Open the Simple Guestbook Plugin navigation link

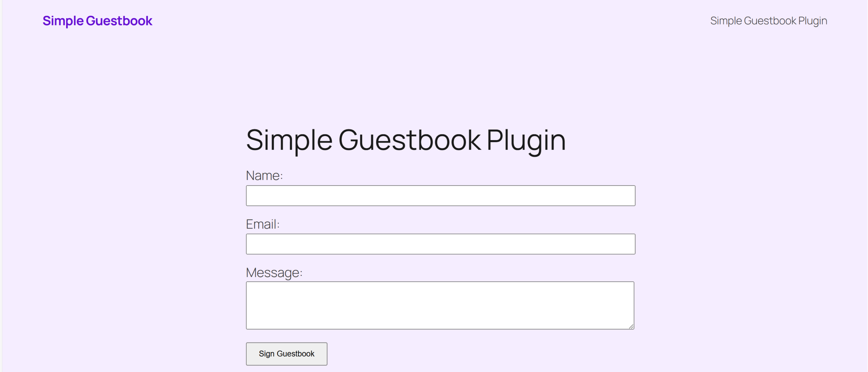pyautogui.click(x=768, y=21)
